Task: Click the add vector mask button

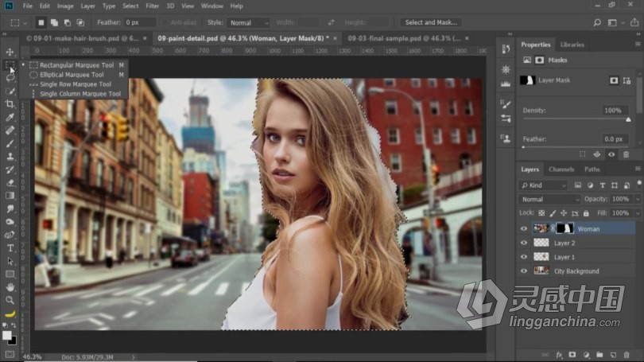Action: click(627, 80)
